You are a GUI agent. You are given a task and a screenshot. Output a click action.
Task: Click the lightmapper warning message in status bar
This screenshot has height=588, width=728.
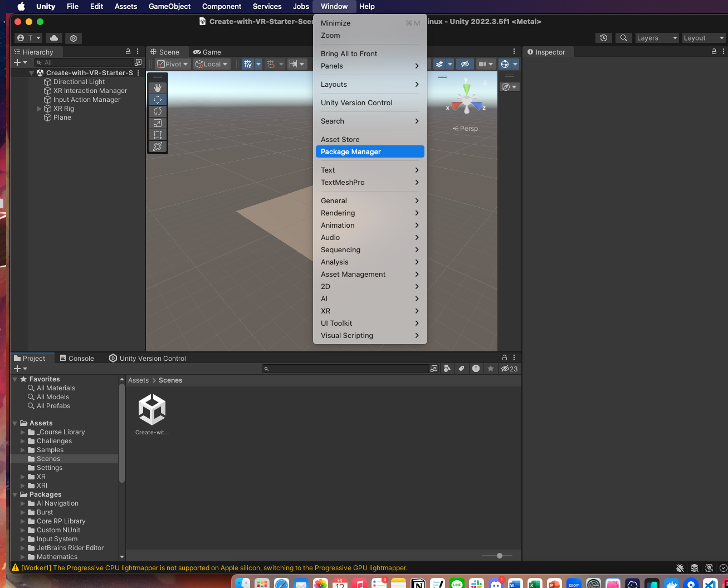(214, 568)
